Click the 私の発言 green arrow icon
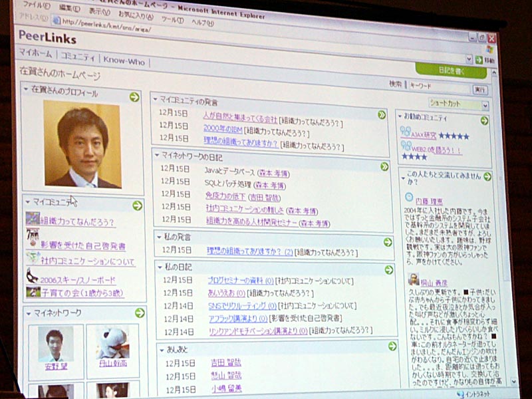The width and height of the screenshot is (532, 399). click(x=388, y=242)
